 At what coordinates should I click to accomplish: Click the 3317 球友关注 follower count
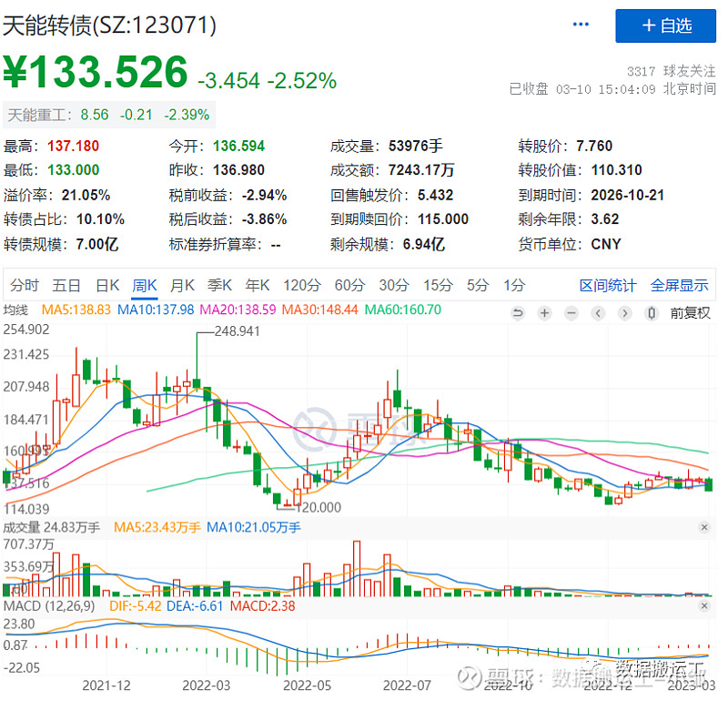(x=671, y=71)
